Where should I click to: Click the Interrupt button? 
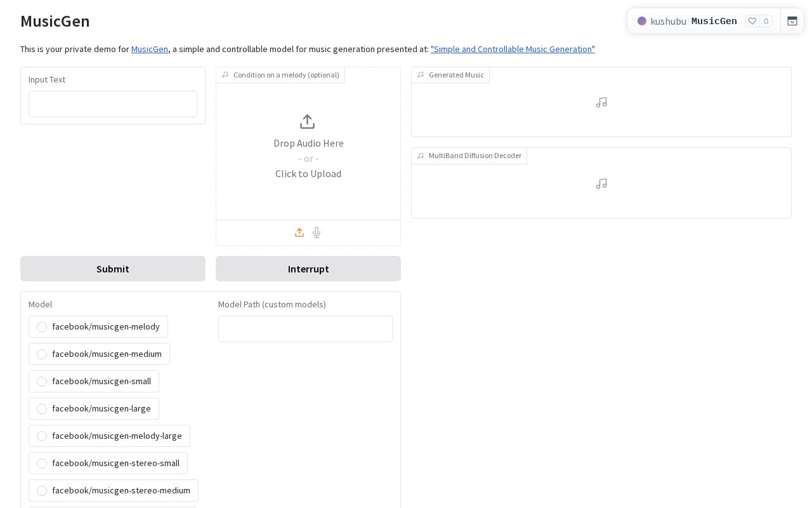(x=308, y=269)
